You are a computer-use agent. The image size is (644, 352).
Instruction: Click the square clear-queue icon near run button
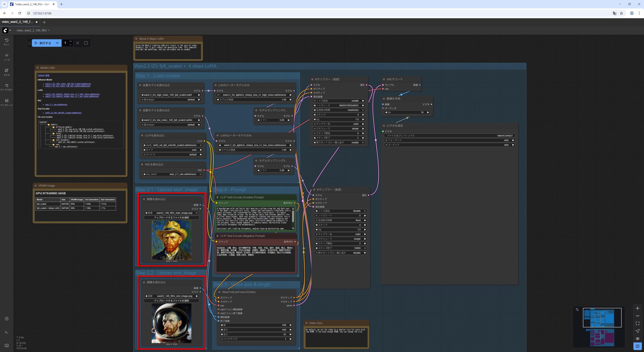tap(86, 43)
